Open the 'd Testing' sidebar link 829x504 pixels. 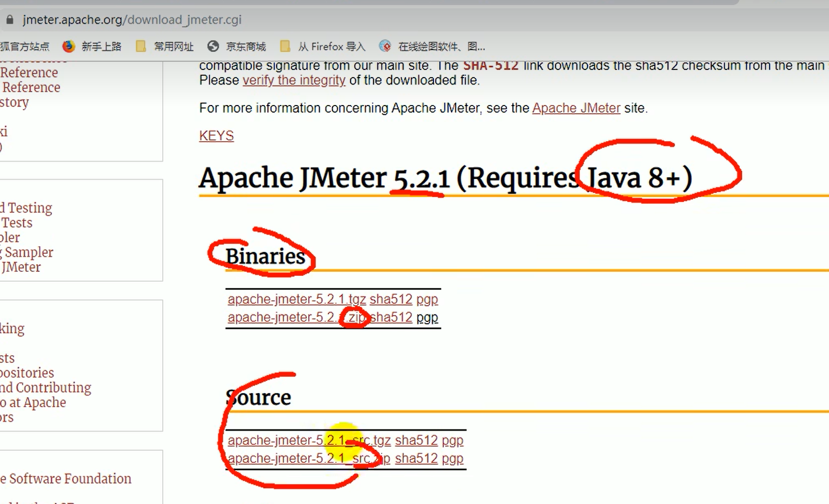point(26,208)
